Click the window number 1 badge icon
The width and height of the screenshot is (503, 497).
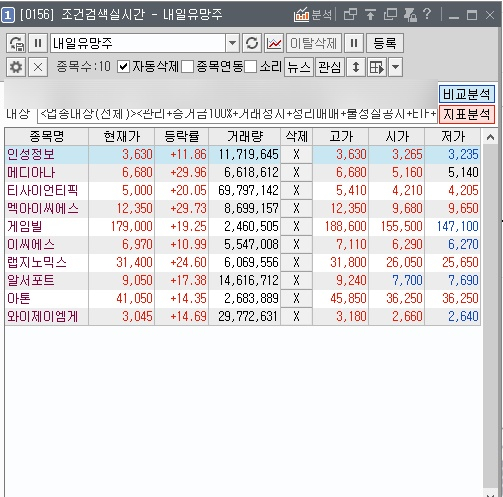(x=8, y=15)
